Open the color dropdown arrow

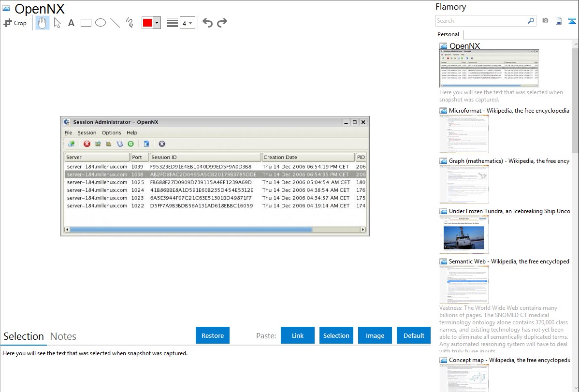(x=157, y=23)
